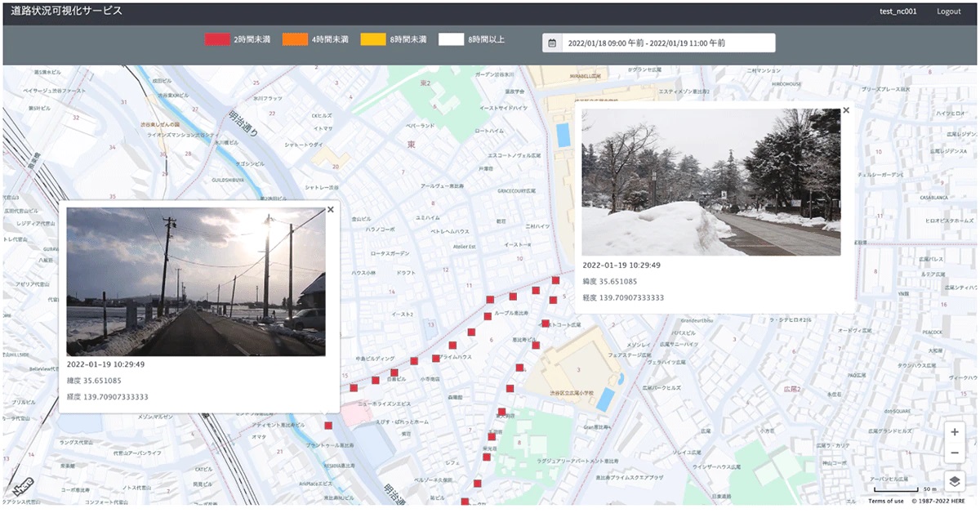This screenshot has height=513, width=980.
Task: Close the popup showing the snowy park photo
Action: (x=846, y=110)
